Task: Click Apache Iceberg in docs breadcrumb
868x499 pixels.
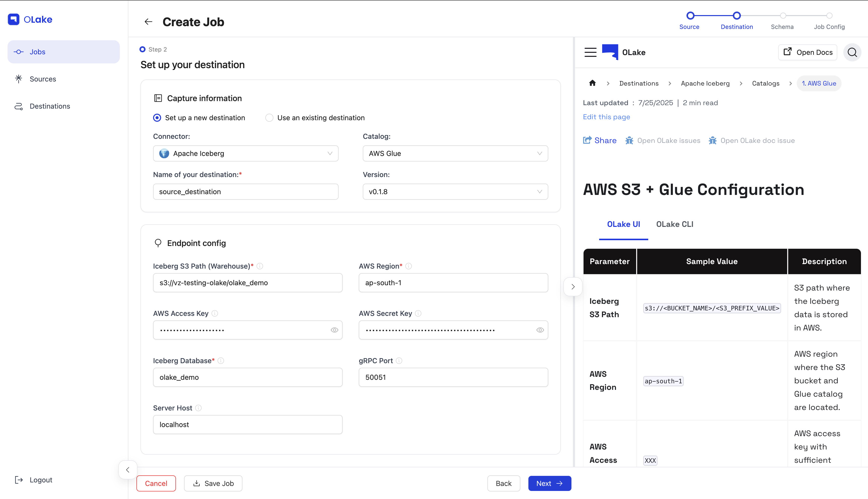Action: point(705,83)
